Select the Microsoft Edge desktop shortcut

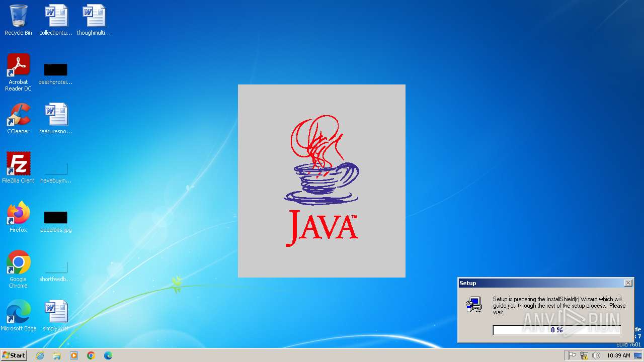coord(18,316)
